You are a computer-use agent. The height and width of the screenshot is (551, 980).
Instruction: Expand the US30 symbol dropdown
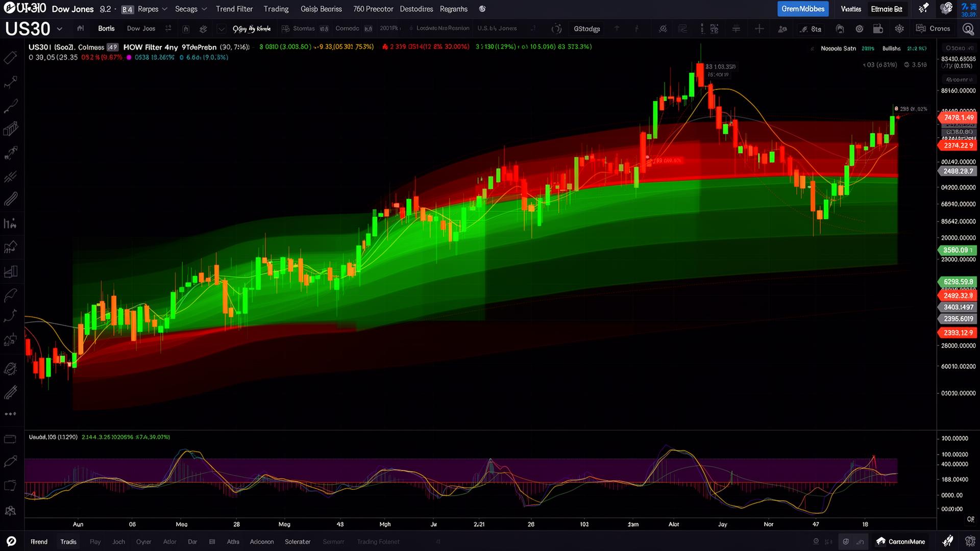click(x=60, y=29)
